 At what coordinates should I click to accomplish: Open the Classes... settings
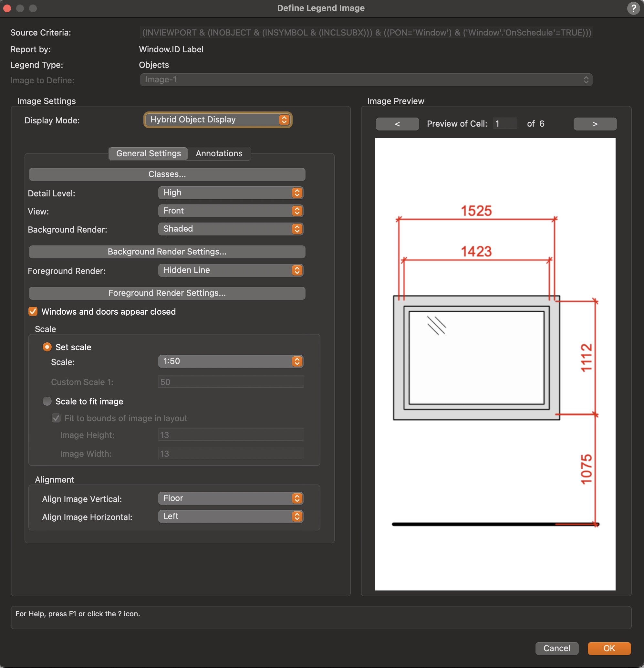(x=167, y=174)
